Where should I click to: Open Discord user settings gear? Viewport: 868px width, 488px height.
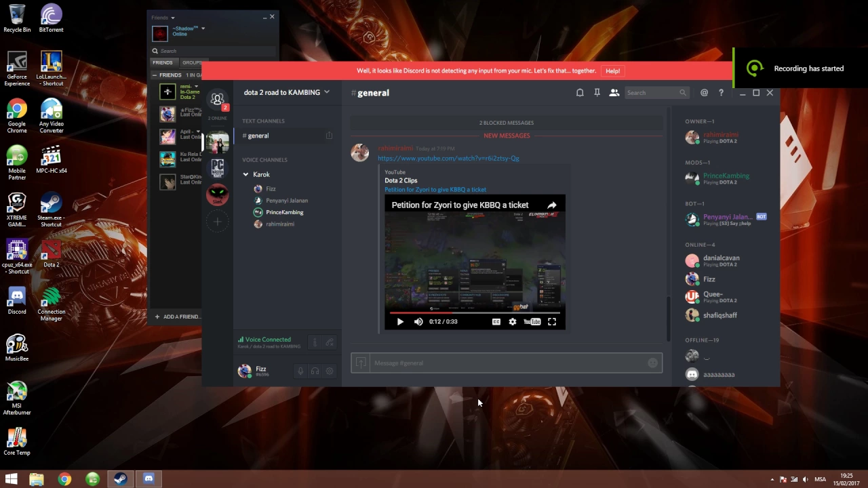tap(330, 371)
